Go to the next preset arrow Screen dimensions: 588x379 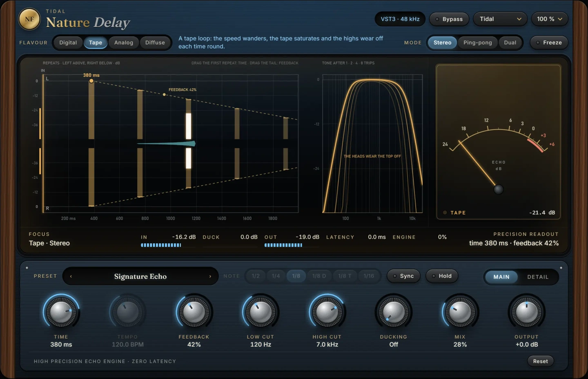pos(210,276)
